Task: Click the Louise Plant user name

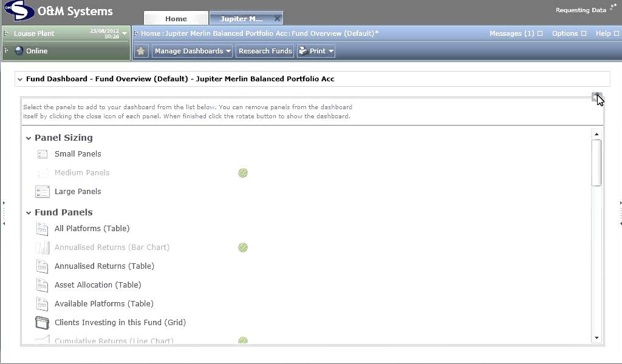Action: coord(34,33)
